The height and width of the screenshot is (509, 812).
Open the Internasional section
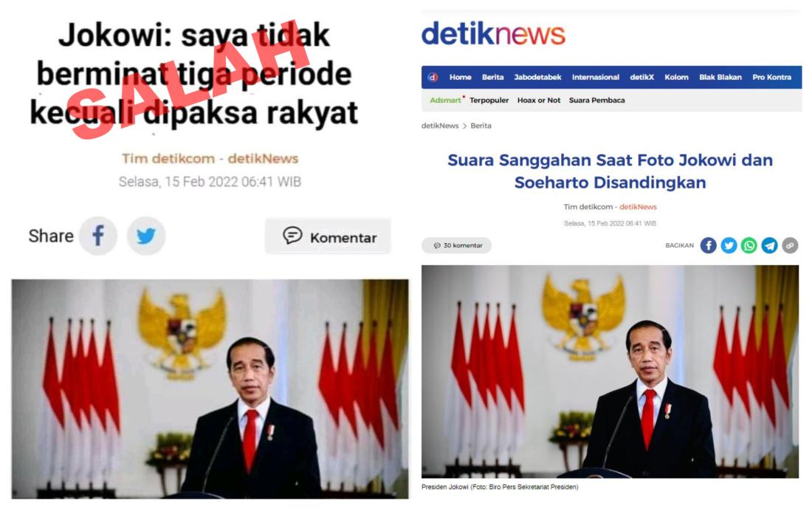click(596, 78)
